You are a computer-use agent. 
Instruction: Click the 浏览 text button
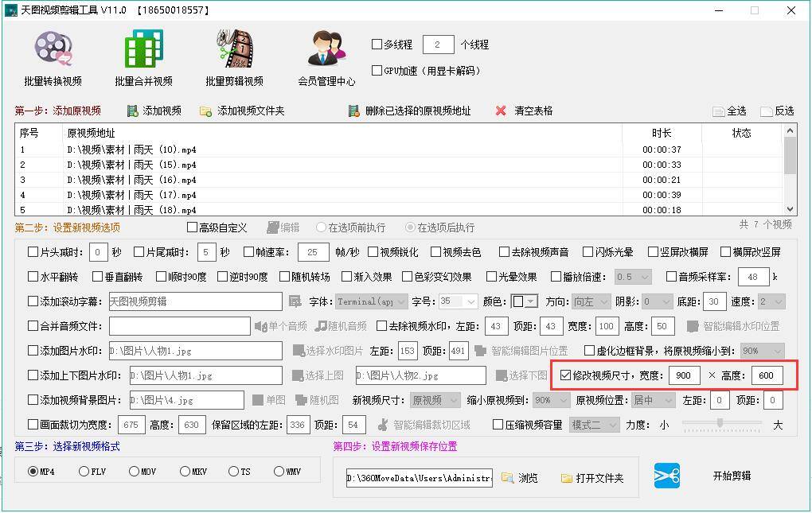point(529,478)
